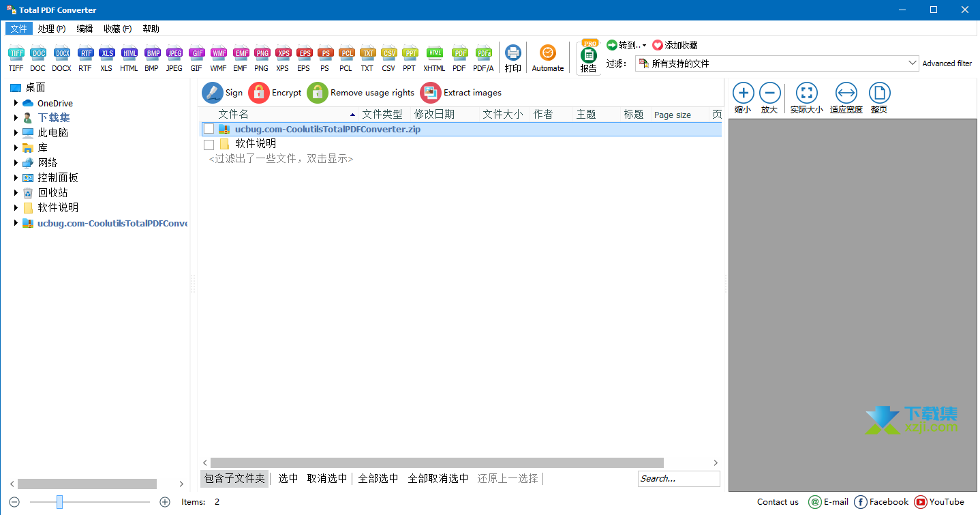Click the DOC conversion icon
The width and height of the screenshot is (980, 515).
point(38,53)
